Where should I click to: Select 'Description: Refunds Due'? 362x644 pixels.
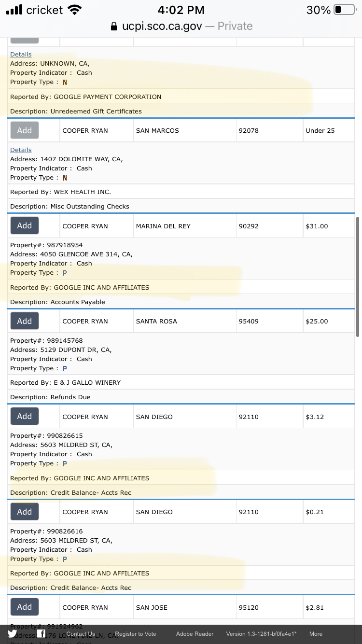point(50,397)
